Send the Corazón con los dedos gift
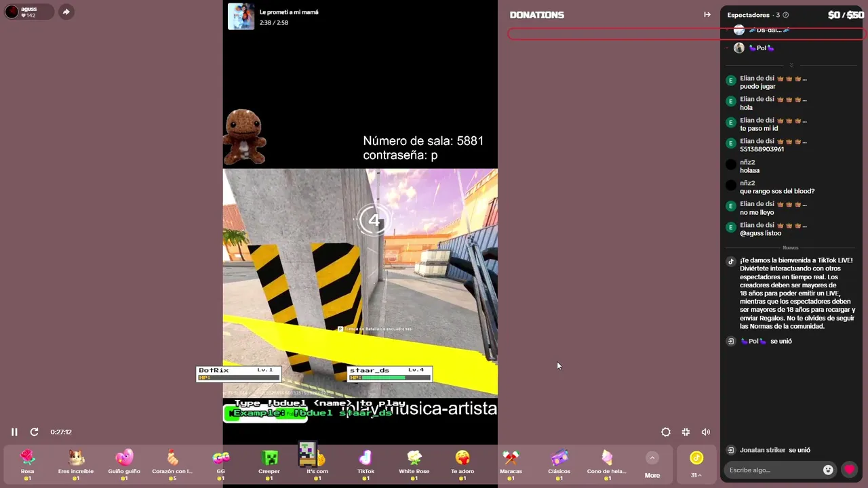Viewport: 868px width, 488px height. tap(172, 464)
